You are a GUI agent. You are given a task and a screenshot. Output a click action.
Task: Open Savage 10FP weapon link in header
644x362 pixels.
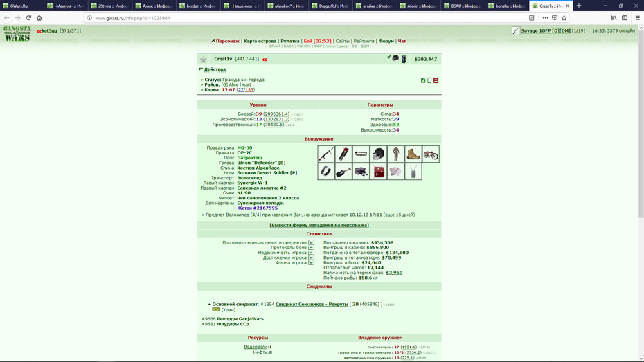[546, 30]
